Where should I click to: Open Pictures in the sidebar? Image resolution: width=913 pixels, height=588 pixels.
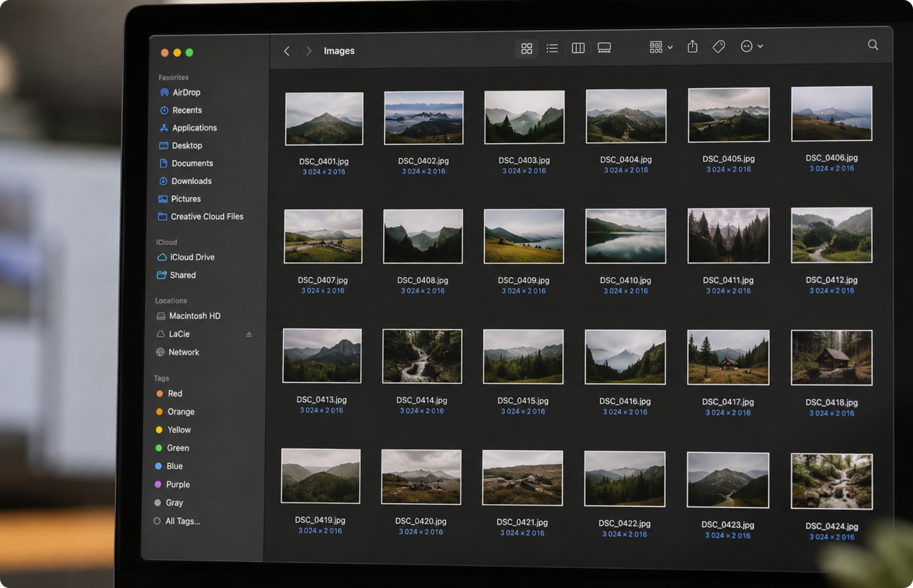[x=179, y=199]
